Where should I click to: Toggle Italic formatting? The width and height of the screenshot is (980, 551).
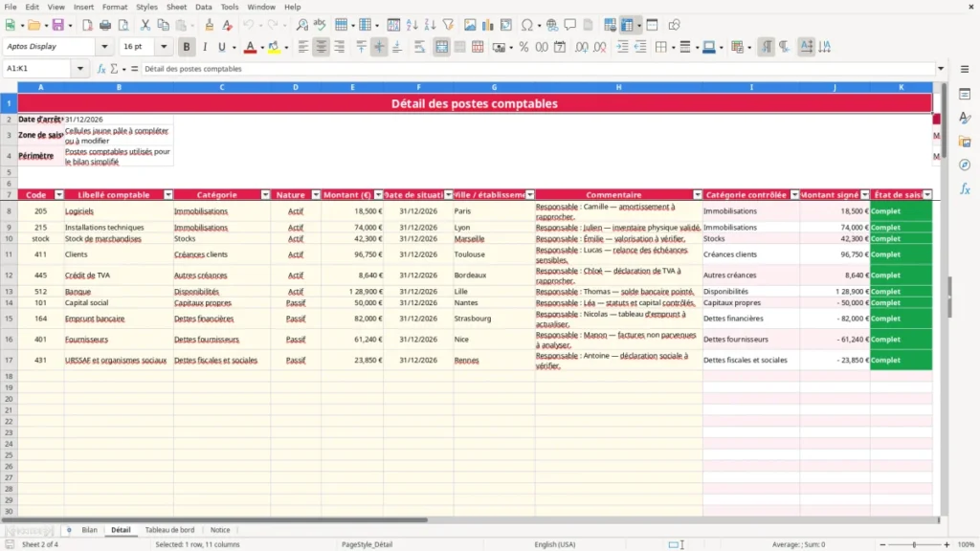(x=205, y=47)
